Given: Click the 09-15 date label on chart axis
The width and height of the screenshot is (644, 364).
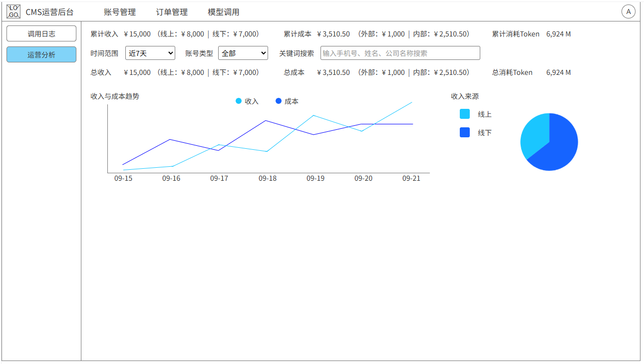Looking at the screenshot, I should (x=123, y=178).
